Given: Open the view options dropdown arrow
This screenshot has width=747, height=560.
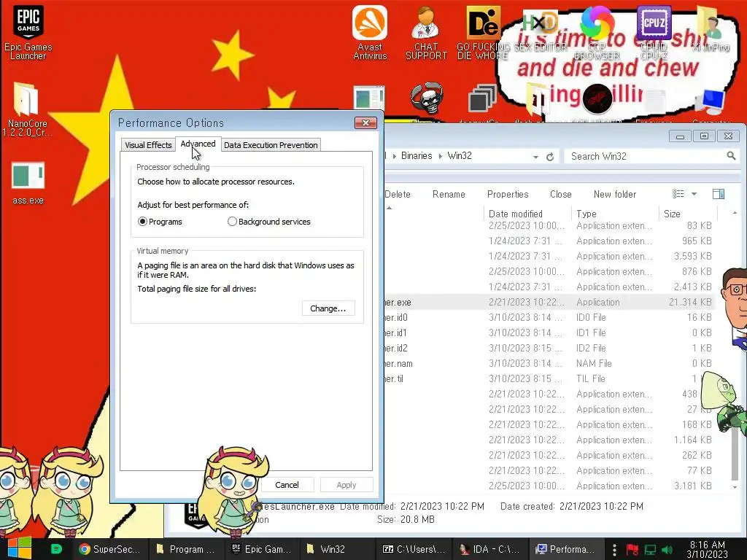Looking at the screenshot, I should point(694,194).
